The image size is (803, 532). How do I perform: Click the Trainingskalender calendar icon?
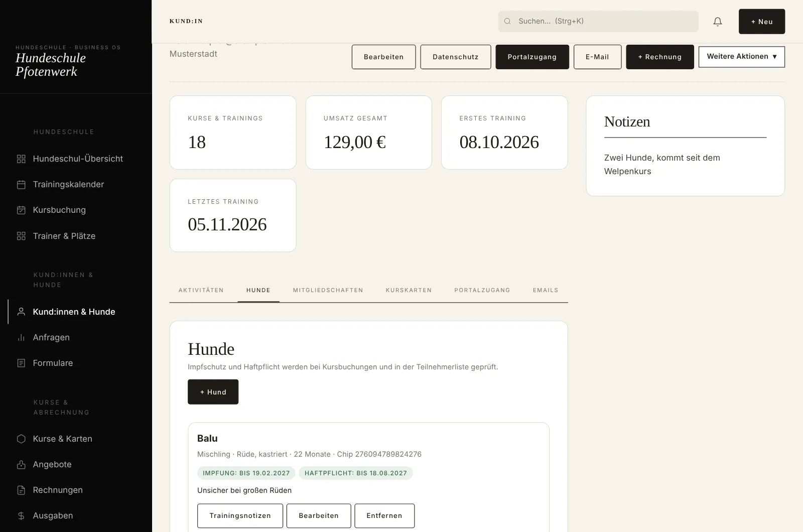(21, 184)
